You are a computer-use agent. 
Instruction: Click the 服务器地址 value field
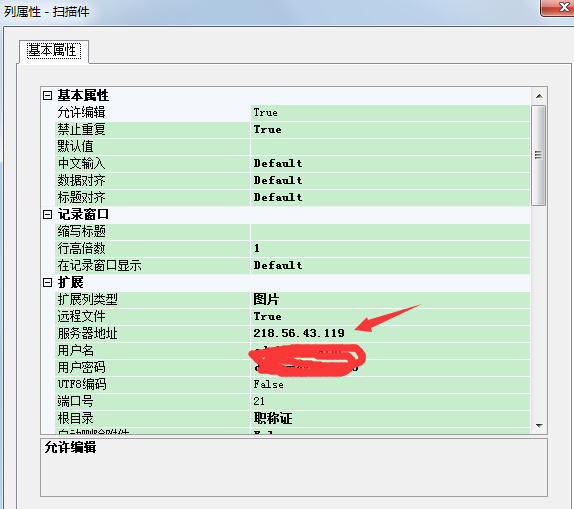[390, 334]
